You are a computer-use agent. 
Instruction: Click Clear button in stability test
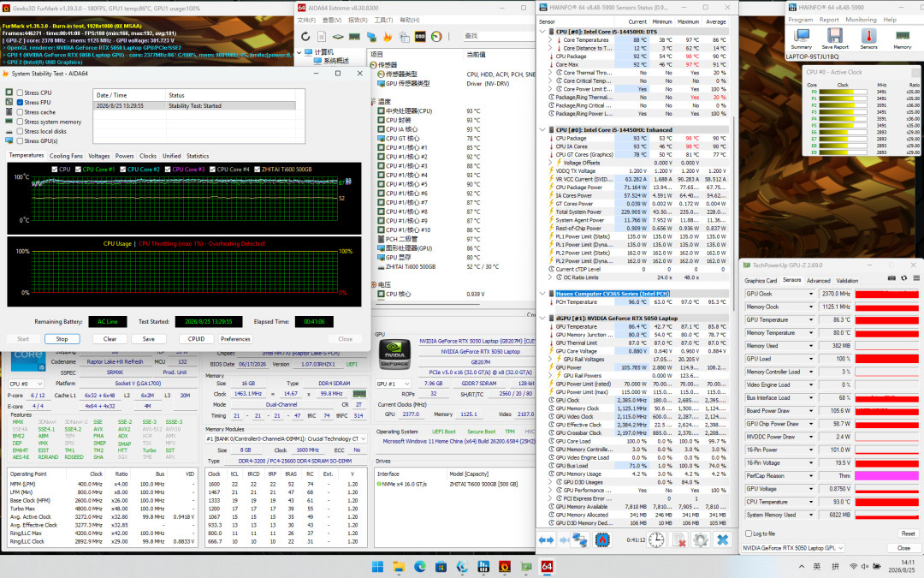(x=110, y=339)
